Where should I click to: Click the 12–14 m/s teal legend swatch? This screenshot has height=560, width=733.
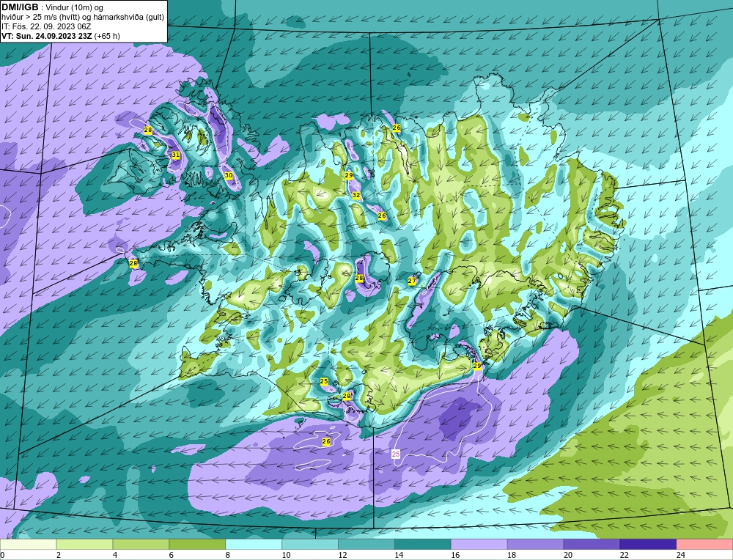[366, 545]
